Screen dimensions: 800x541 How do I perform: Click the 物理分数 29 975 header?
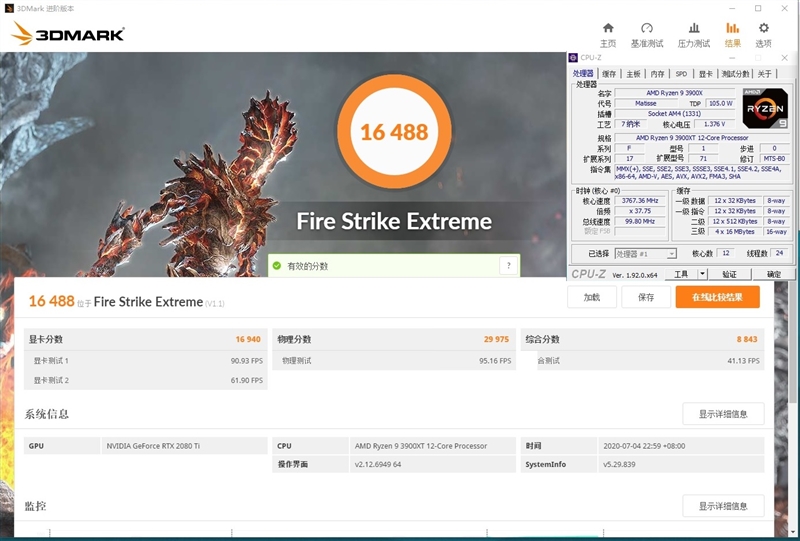[394, 339]
